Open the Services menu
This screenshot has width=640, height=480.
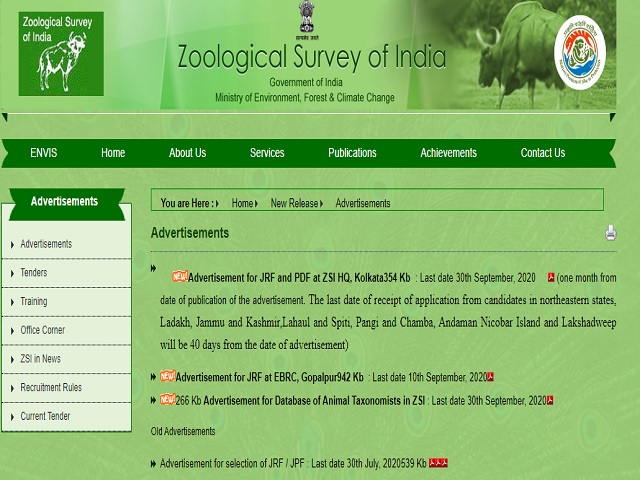pyautogui.click(x=267, y=153)
